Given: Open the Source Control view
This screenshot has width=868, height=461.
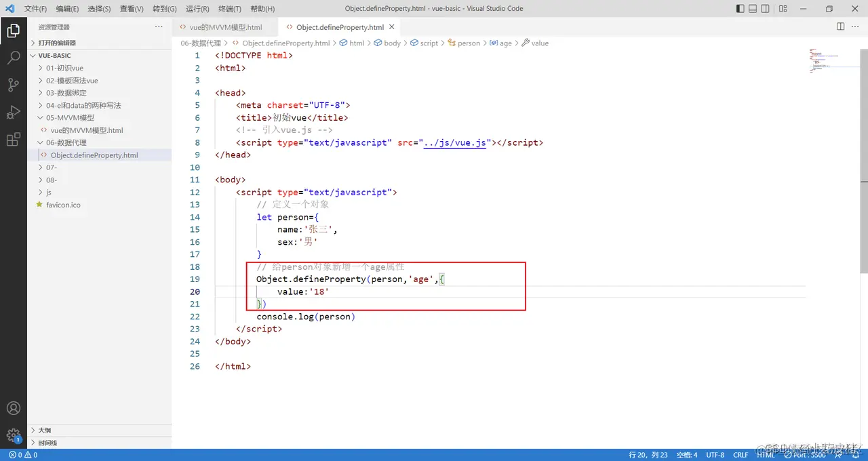Looking at the screenshot, I should 13,85.
